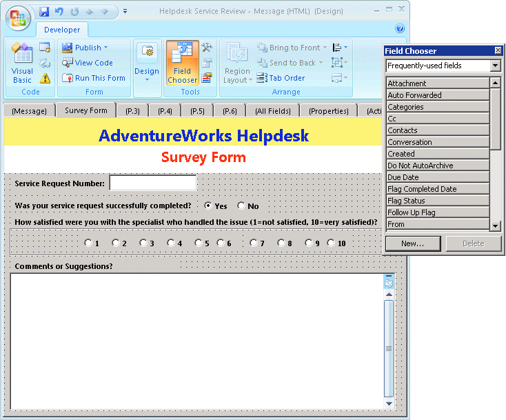Select the Follow Up Flag field

(x=438, y=212)
